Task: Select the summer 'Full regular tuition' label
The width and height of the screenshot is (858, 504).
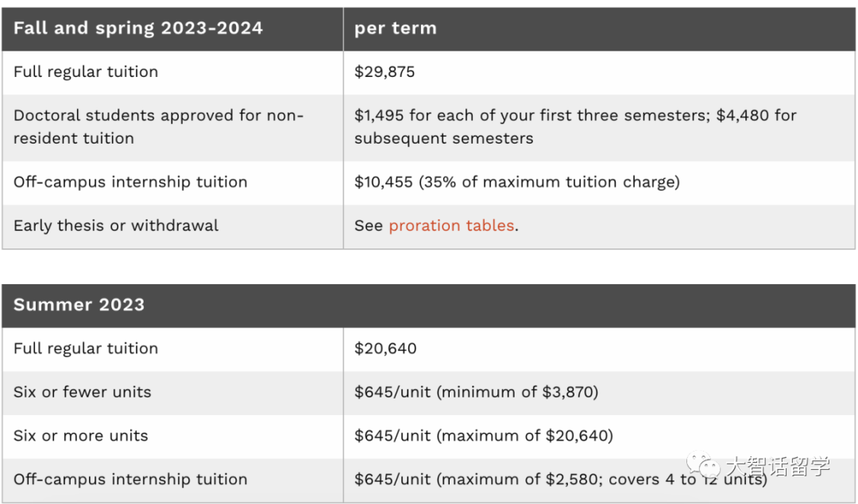Action: tap(86, 348)
